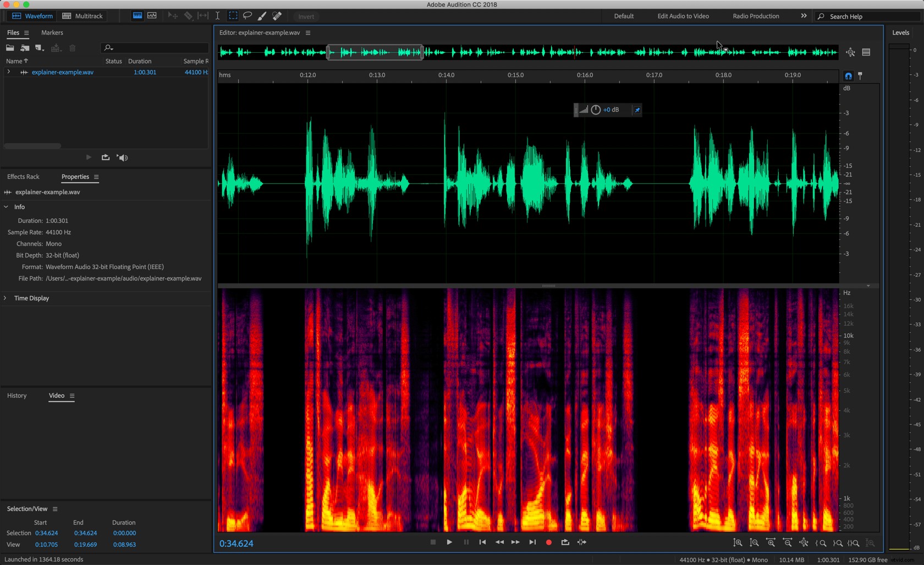Toggle the Spectral Frequency Display view
This screenshot has height=565, width=924.
pos(137,16)
